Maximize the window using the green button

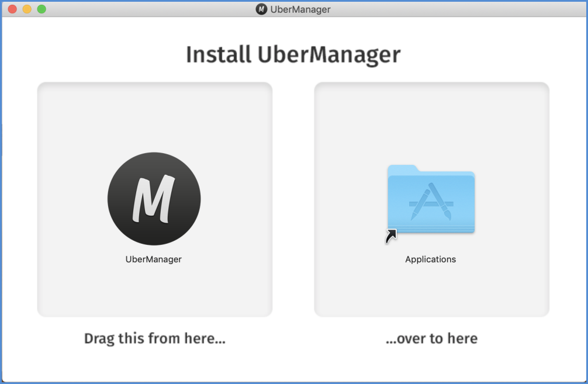41,9
